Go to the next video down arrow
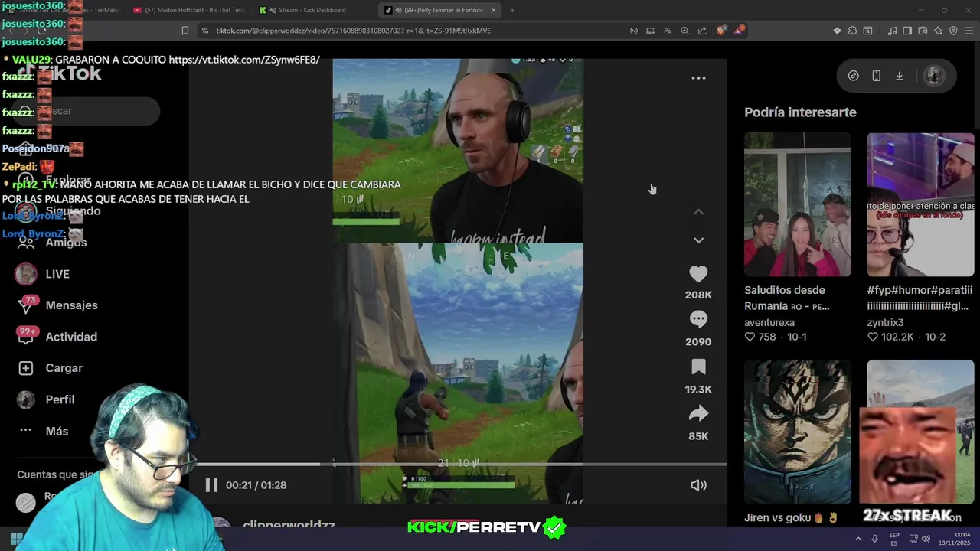The image size is (980, 551). [698, 240]
